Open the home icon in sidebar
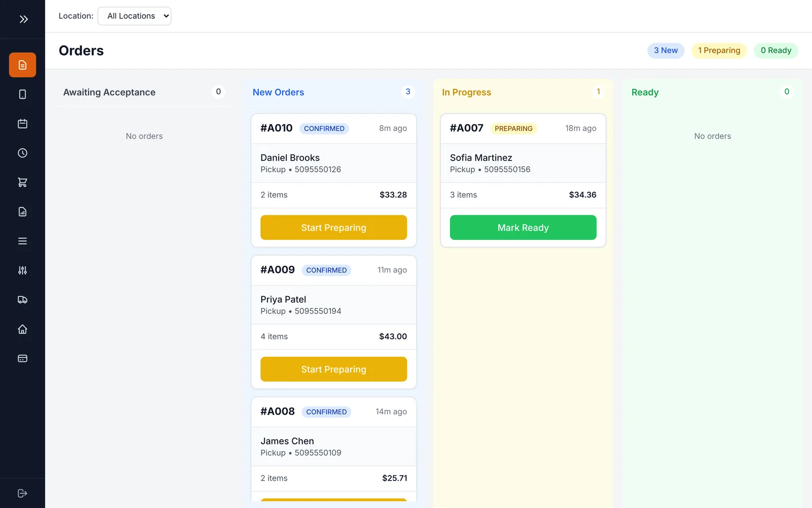The height and width of the screenshot is (508, 812). pyautogui.click(x=22, y=329)
